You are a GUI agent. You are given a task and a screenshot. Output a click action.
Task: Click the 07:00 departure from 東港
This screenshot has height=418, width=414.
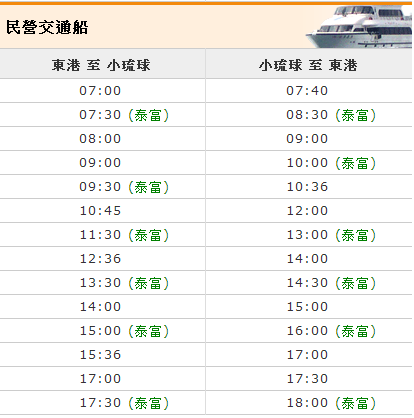[100, 91]
